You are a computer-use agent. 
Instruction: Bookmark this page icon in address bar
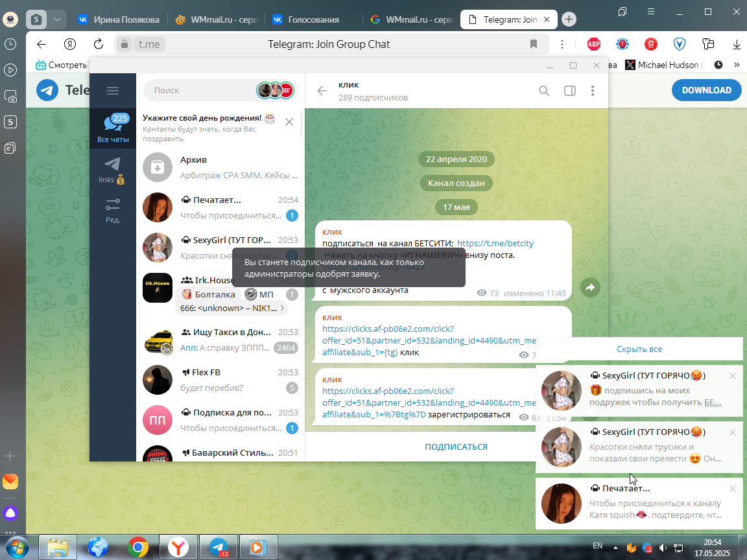(534, 44)
